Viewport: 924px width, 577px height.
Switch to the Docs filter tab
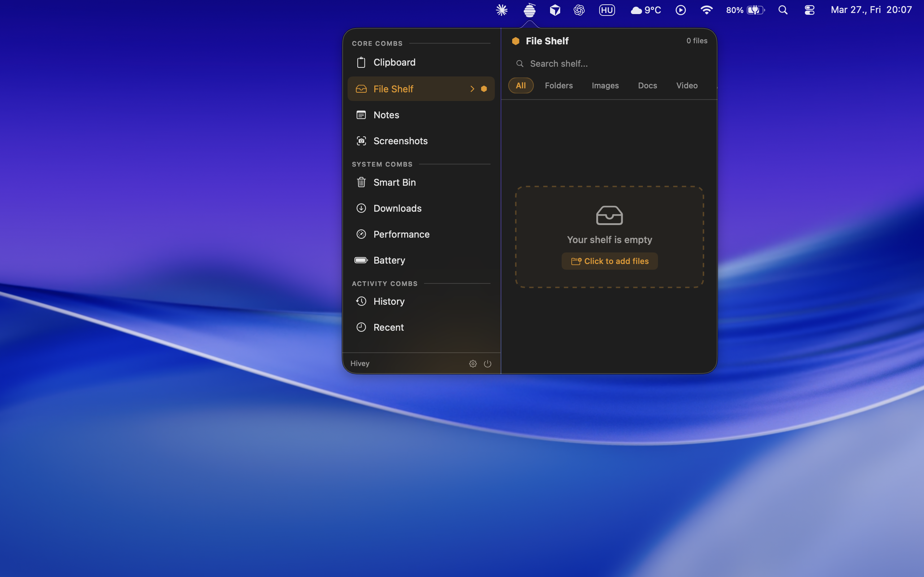647,85
